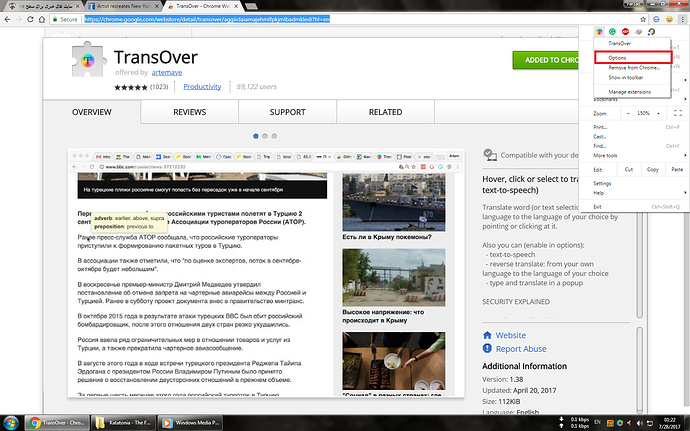Screen dimensions: 690x431
Task: Click the extension preview screenshot image
Action: point(266,273)
